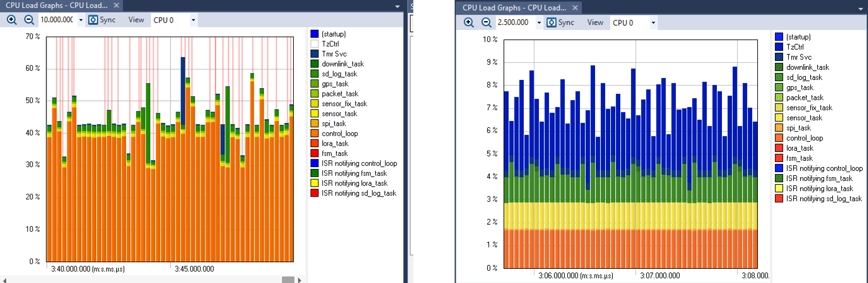Click the sensor_task label in right legend
Image resolution: width=868 pixels, height=283 pixels.
pos(804,118)
